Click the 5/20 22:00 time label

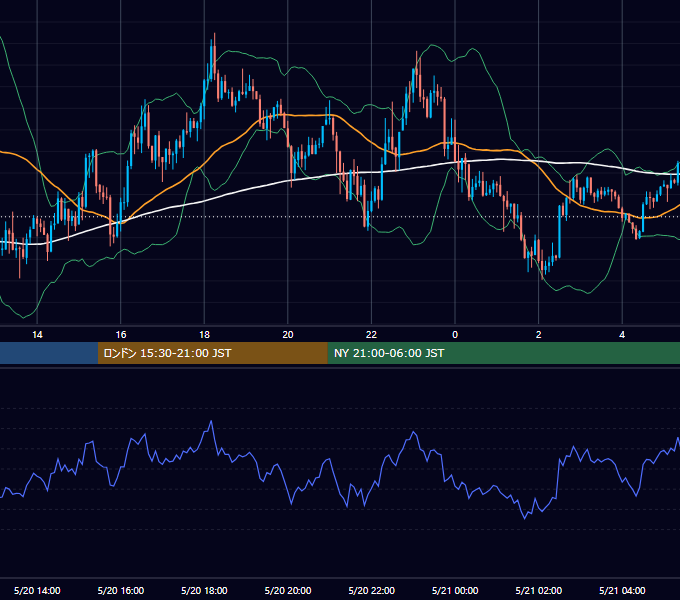pyautogui.click(x=372, y=590)
